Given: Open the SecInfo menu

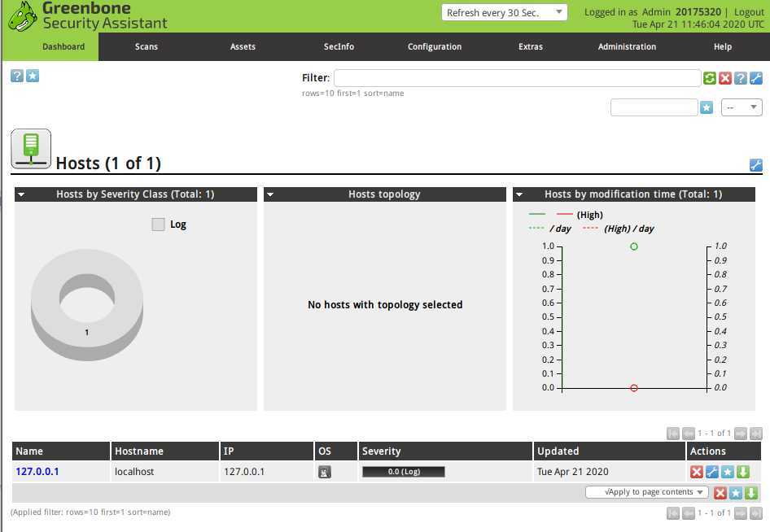Looking at the screenshot, I should pos(339,46).
